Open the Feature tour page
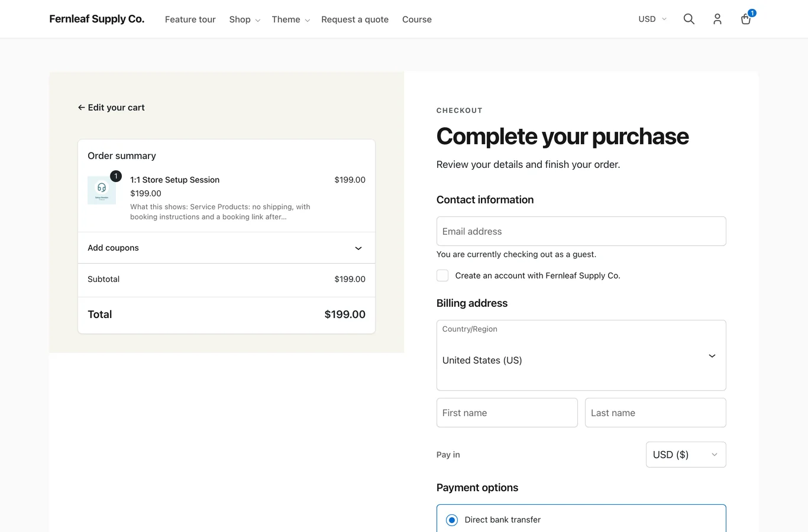This screenshot has height=532, width=808. tap(190, 20)
